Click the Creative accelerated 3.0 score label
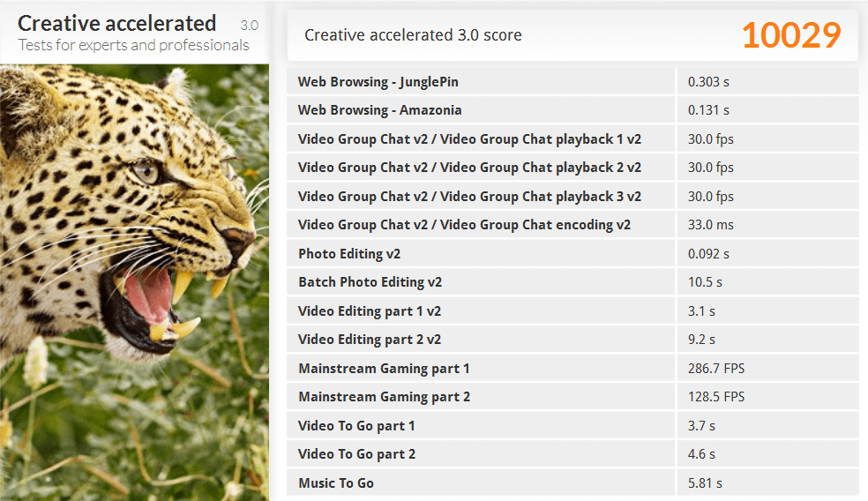Viewport: 868px width, 501px height. pos(413,35)
